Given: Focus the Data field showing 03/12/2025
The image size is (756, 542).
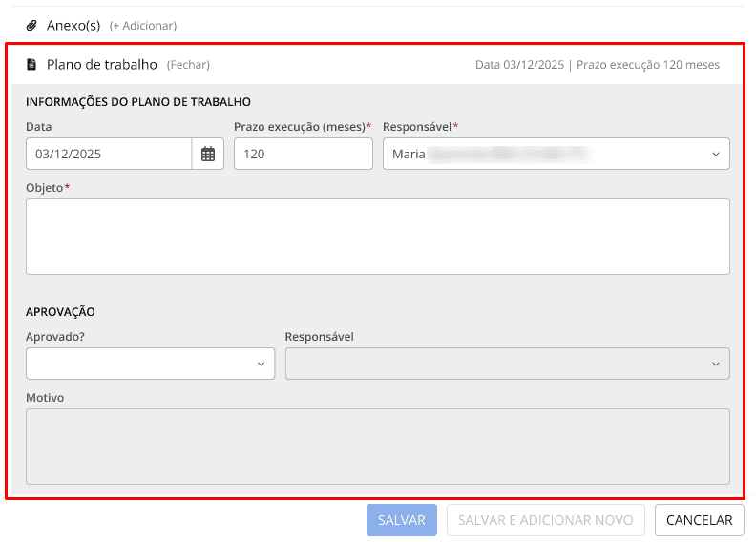Looking at the screenshot, I should tap(109, 154).
